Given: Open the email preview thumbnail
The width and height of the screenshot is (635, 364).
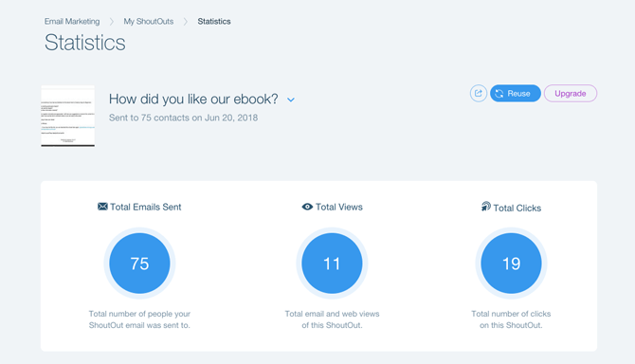Looking at the screenshot, I should (68, 117).
